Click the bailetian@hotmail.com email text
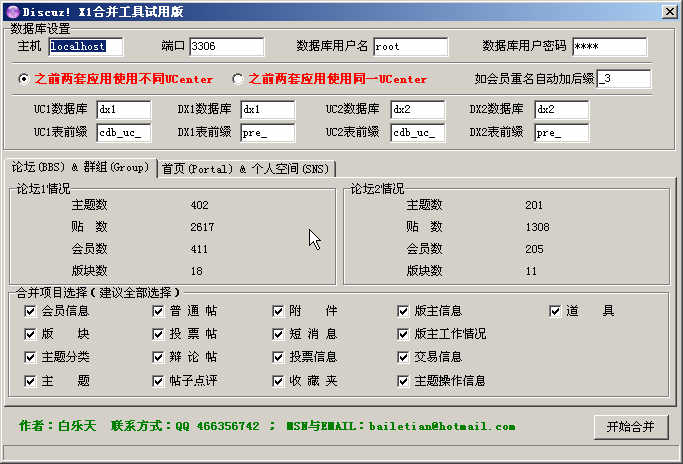Image resolution: width=683 pixels, height=464 pixels. (x=442, y=426)
